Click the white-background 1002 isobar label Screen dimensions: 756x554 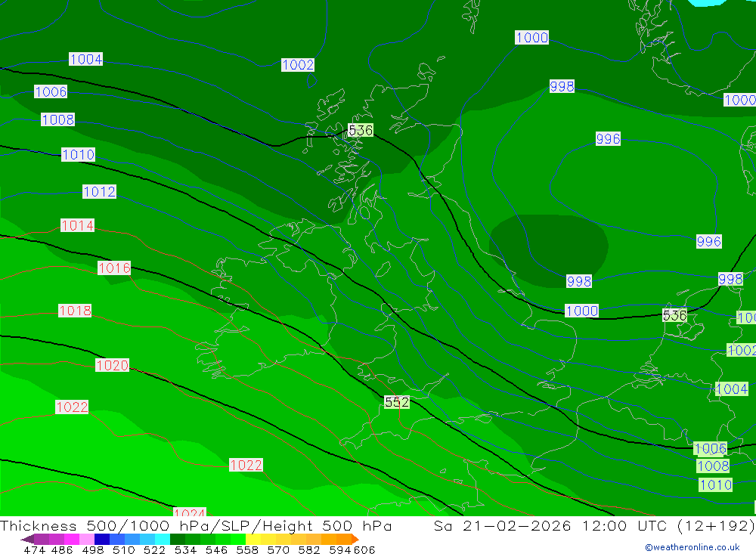click(x=298, y=64)
